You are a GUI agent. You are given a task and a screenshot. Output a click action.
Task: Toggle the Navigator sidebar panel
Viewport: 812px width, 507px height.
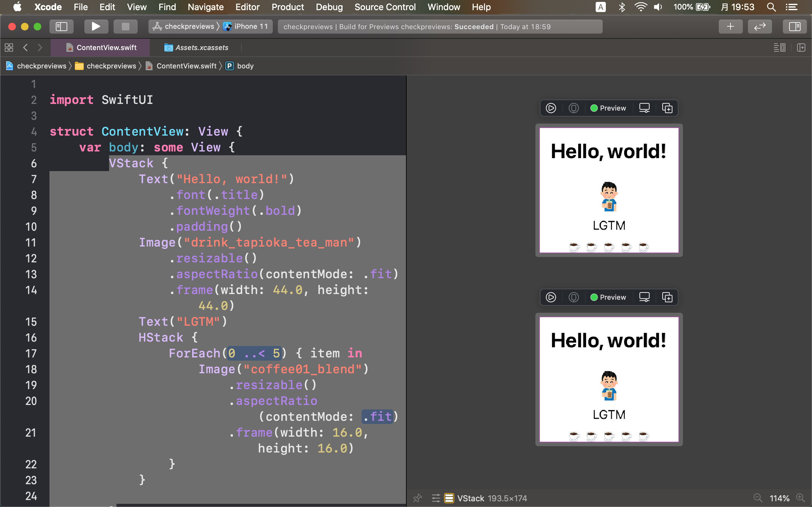click(x=62, y=27)
